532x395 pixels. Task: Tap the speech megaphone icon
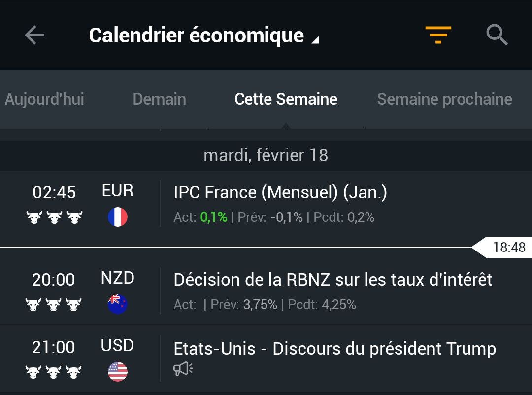(x=183, y=369)
